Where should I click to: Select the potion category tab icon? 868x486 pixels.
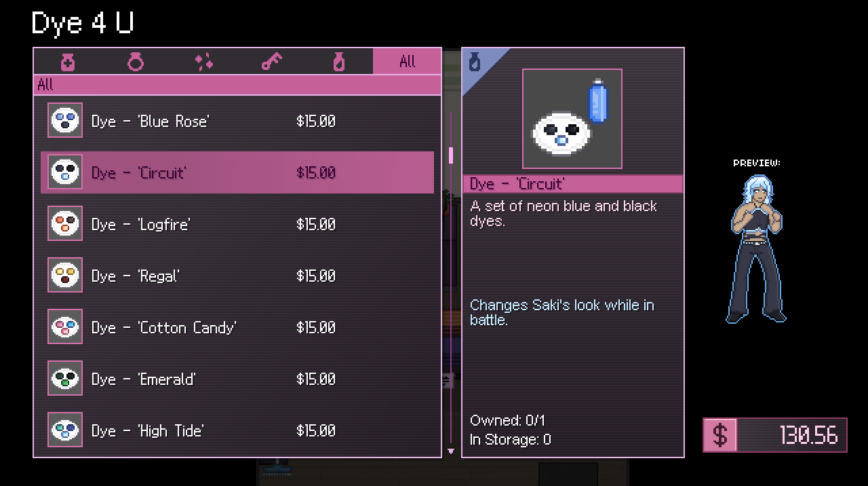click(68, 62)
